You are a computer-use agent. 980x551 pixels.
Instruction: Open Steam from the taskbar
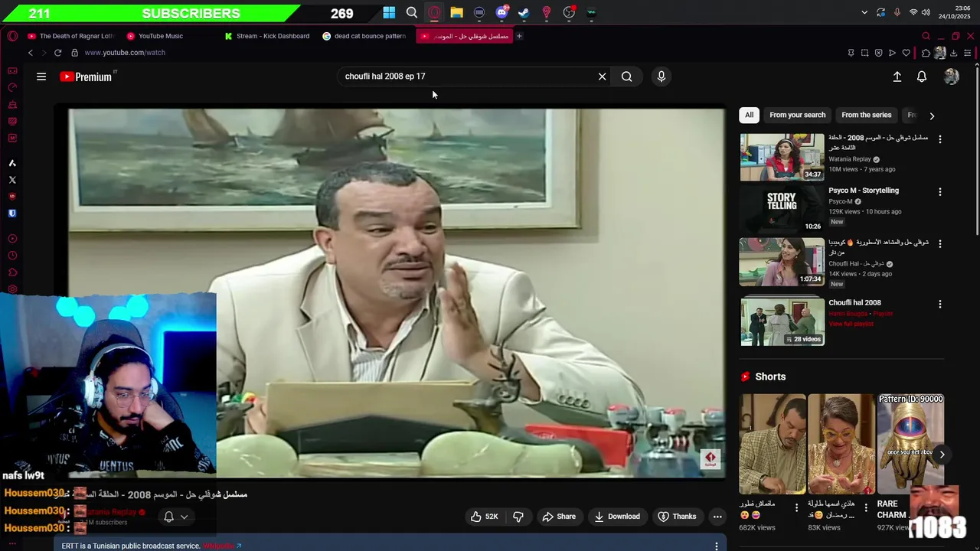(x=524, y=12)
